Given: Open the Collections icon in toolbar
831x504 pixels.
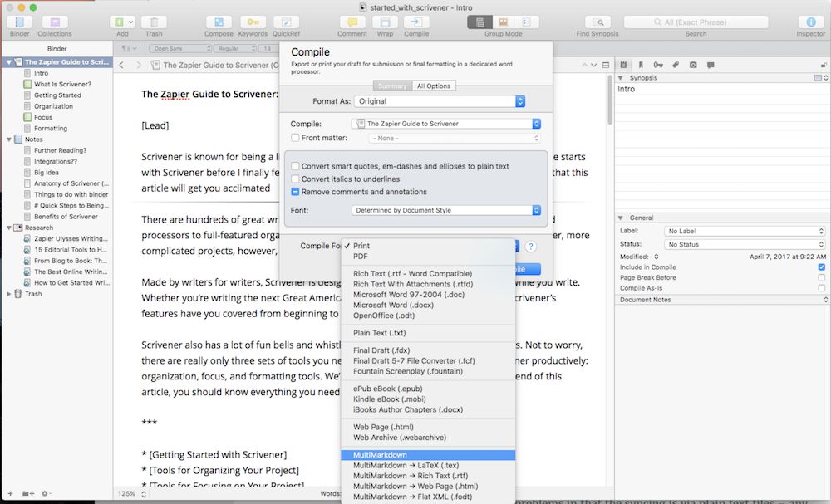Looking at the screenshot, I should coord(55,22).
